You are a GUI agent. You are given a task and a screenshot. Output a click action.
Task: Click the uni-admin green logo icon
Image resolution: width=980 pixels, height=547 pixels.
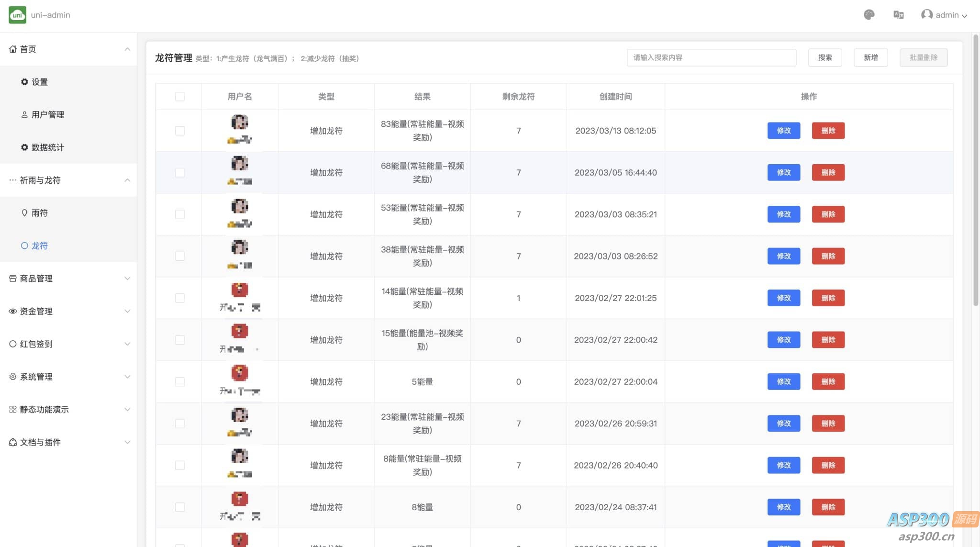click(17, 15)
